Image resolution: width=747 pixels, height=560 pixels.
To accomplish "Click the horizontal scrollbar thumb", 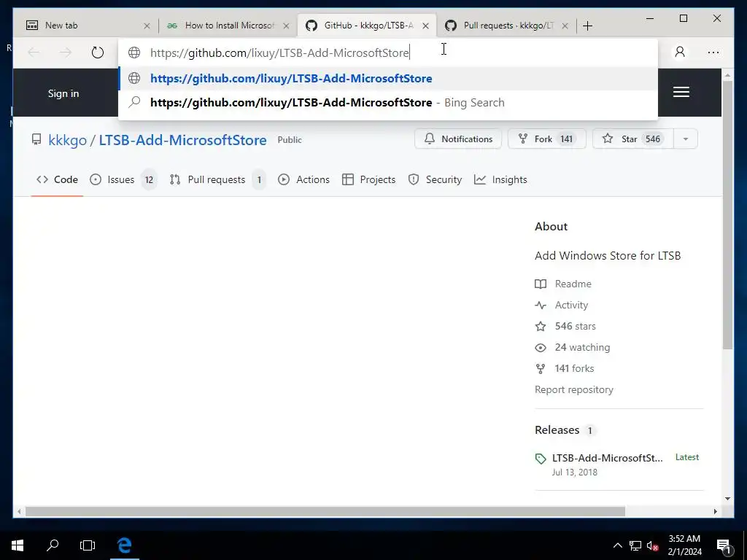I will 325,511.
